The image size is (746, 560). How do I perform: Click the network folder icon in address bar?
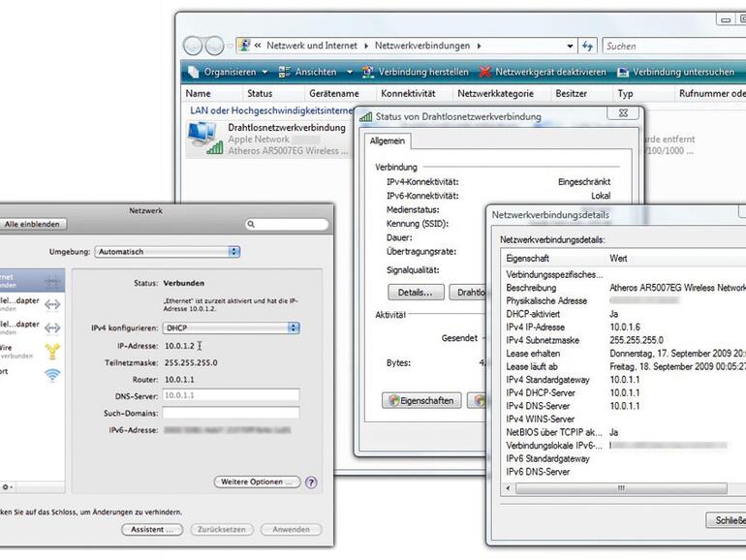(x=244, y=46)
